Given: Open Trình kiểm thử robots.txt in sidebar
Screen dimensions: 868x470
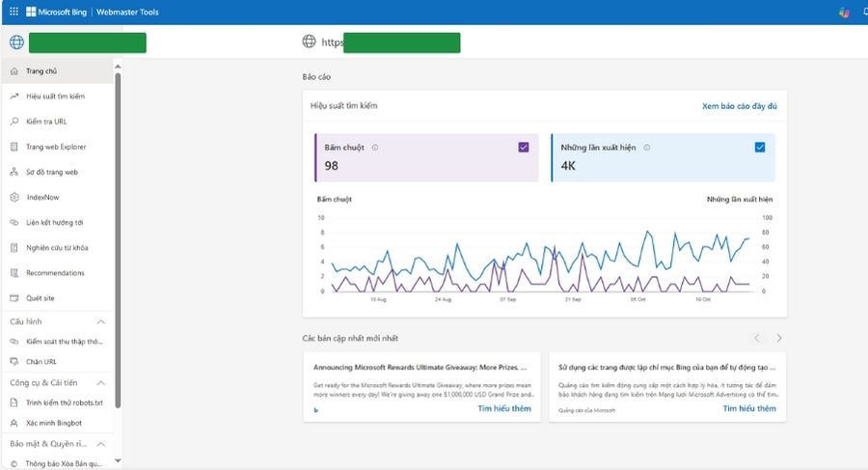Looking at the screenshot, I should [58, 402].
